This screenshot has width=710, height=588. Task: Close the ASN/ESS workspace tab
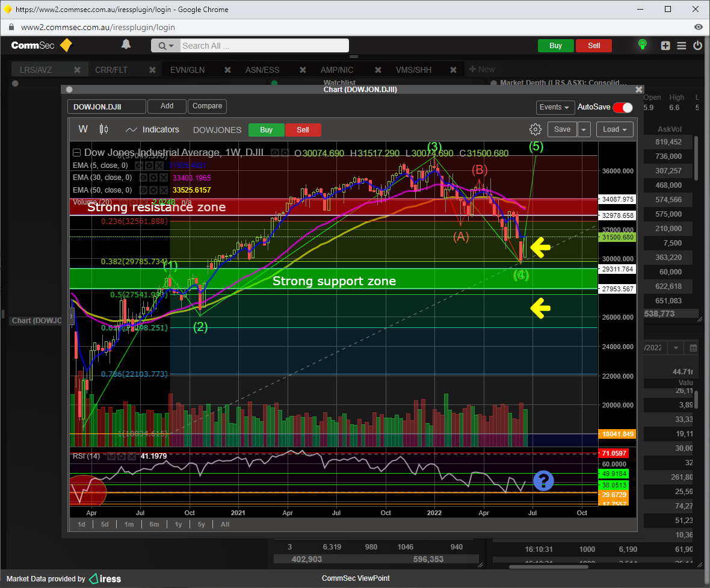pyautogui.click(x=303, y=70)
